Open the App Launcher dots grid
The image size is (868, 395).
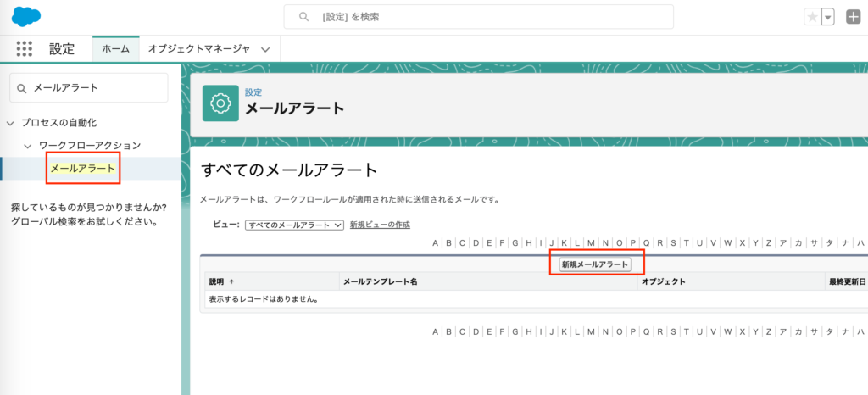(24, 49)
